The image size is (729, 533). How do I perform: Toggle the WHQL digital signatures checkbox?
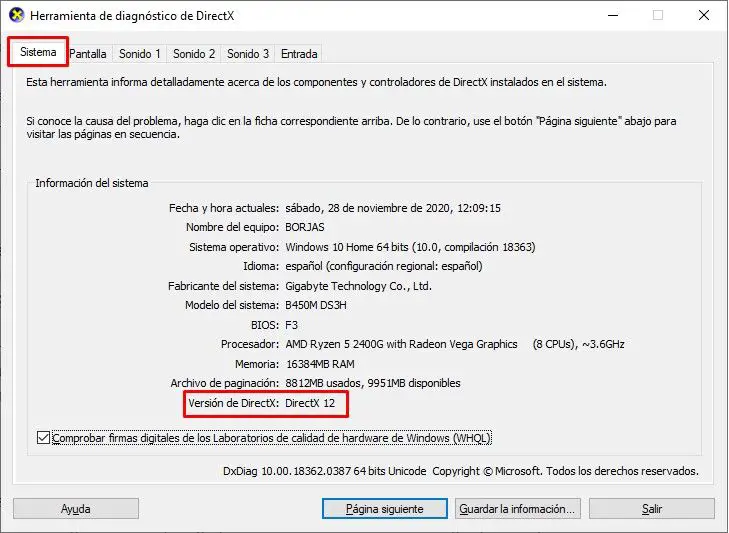[x=43, y=438]
